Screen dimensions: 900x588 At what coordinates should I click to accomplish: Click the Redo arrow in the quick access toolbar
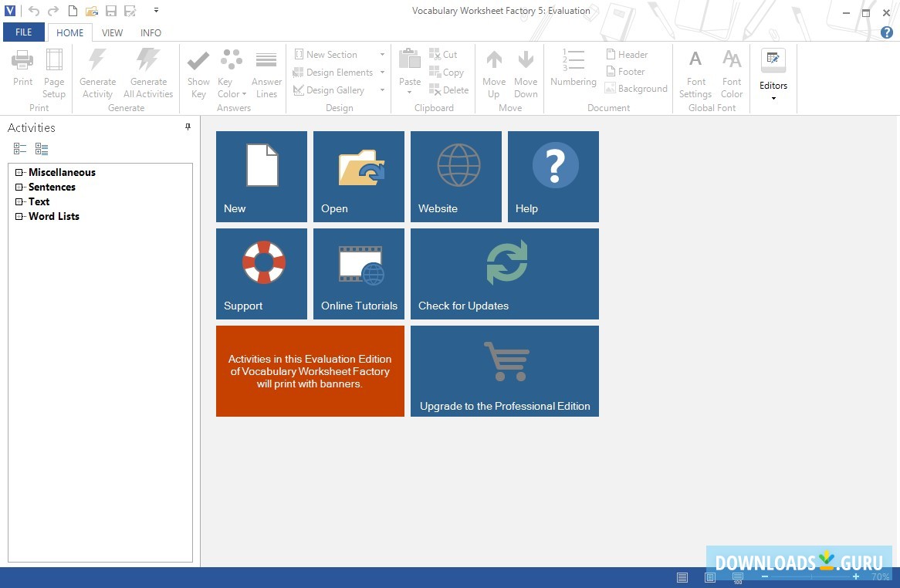[x=52, y=10]
